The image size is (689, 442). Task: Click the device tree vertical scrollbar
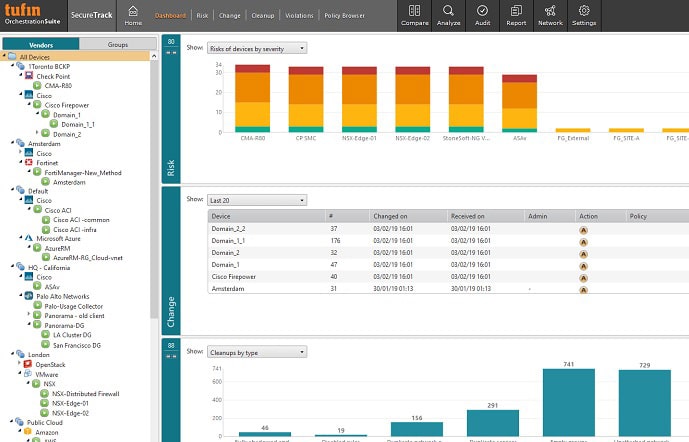point(154,189)
